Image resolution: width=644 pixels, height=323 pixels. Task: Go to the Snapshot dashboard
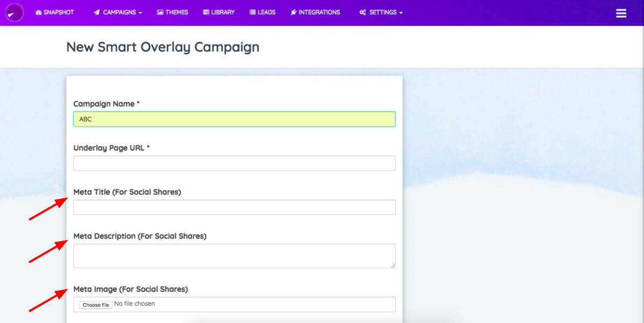(55, 12)
